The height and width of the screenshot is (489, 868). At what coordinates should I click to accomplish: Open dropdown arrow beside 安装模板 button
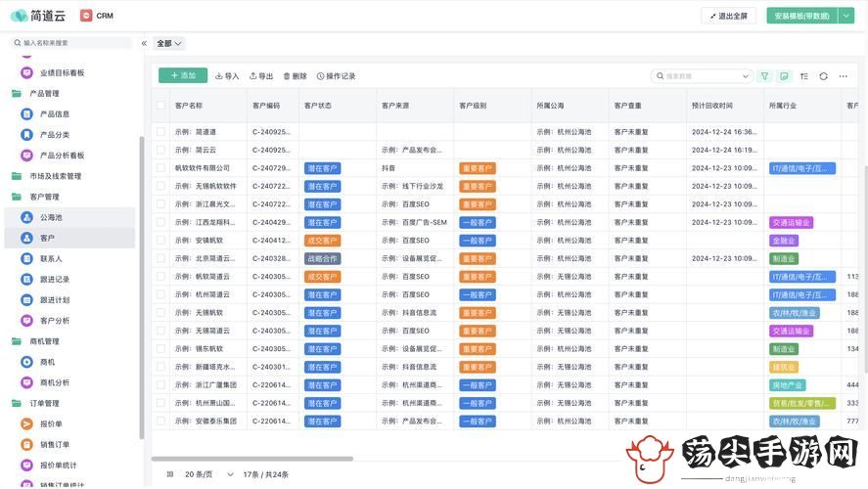tap(845, 16)
